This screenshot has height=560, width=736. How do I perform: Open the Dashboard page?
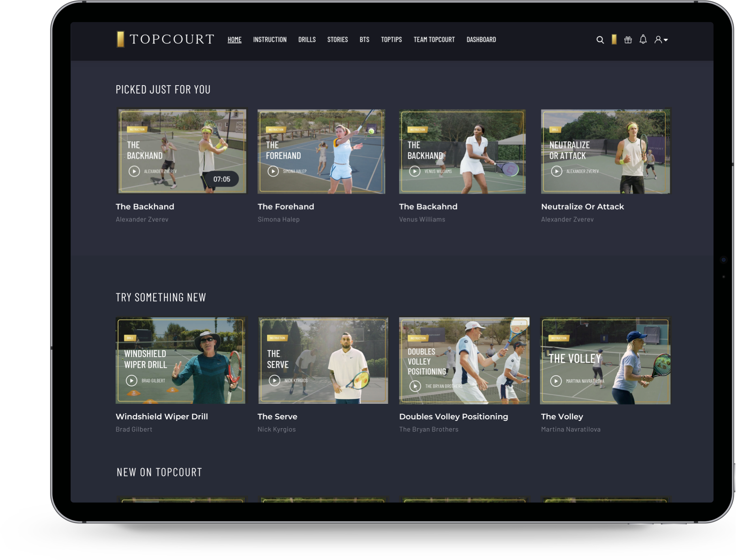point(481,40)
